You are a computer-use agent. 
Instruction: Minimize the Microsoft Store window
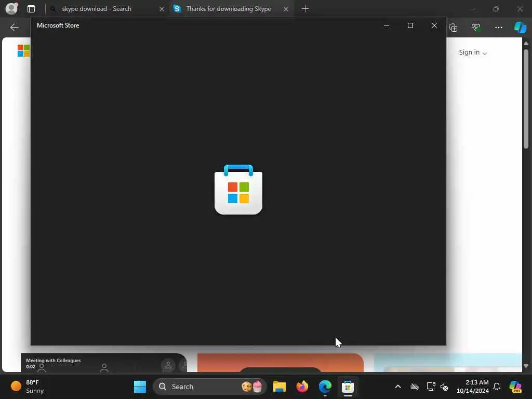coord(387,25)
